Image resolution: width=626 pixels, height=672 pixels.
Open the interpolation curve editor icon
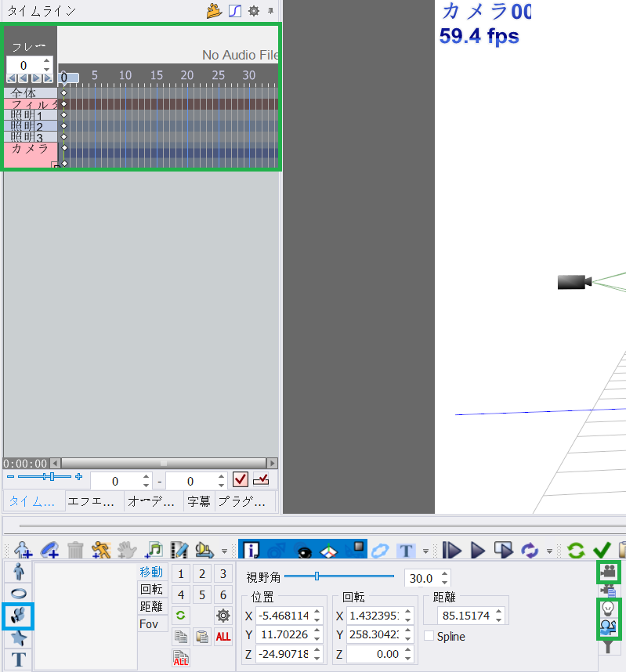(x=235, y=11)
